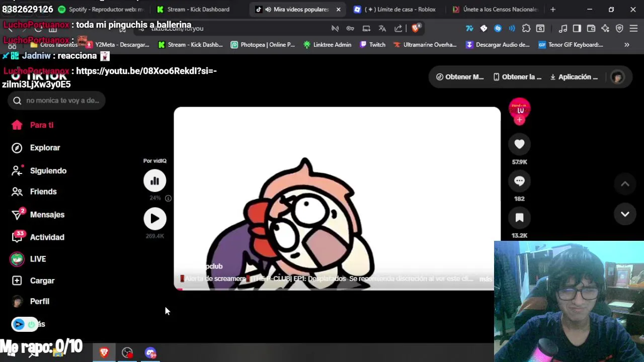Toggle the browser sidebar panel icon
644x362 pixels.
click(577, 29)
